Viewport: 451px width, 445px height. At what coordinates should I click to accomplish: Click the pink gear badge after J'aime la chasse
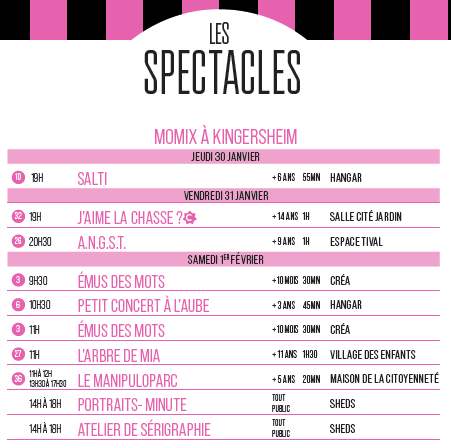coord(190,218)
